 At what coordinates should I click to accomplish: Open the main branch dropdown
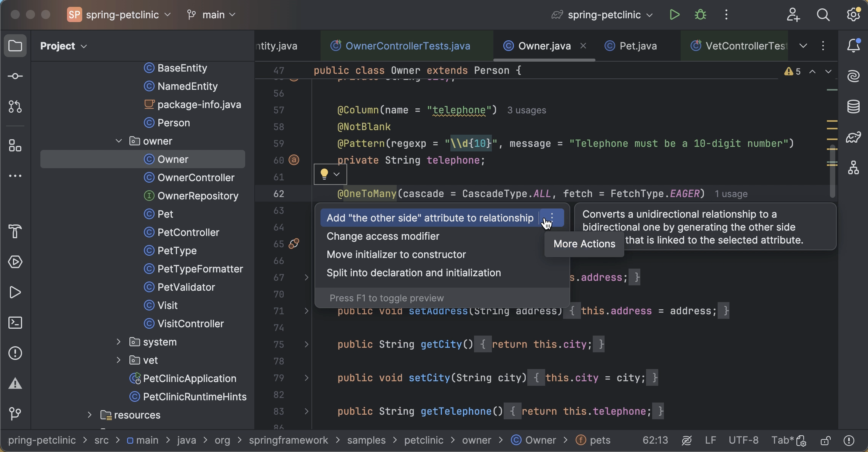[x=212, y=14]
